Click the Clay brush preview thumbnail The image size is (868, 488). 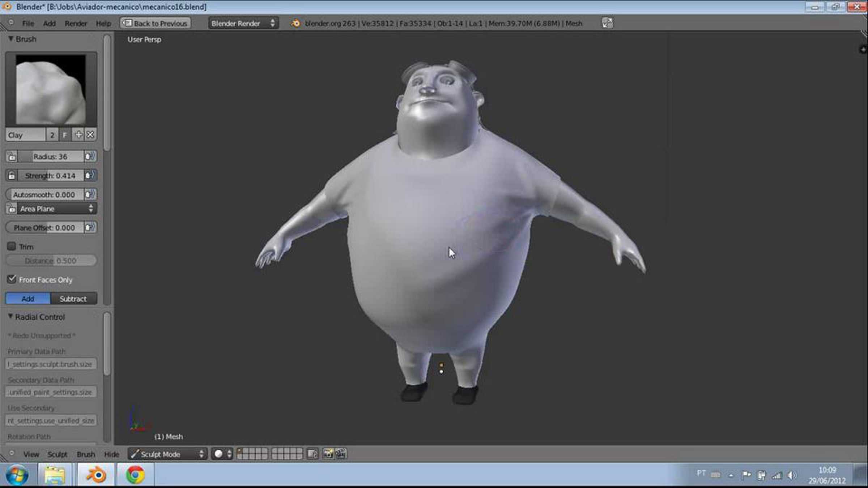tap(51, 89)
